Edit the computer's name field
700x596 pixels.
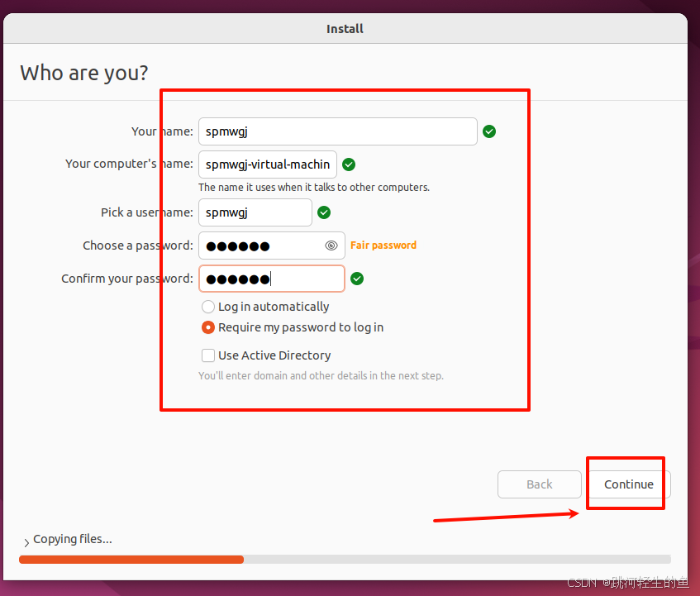(x=268, y=164)
